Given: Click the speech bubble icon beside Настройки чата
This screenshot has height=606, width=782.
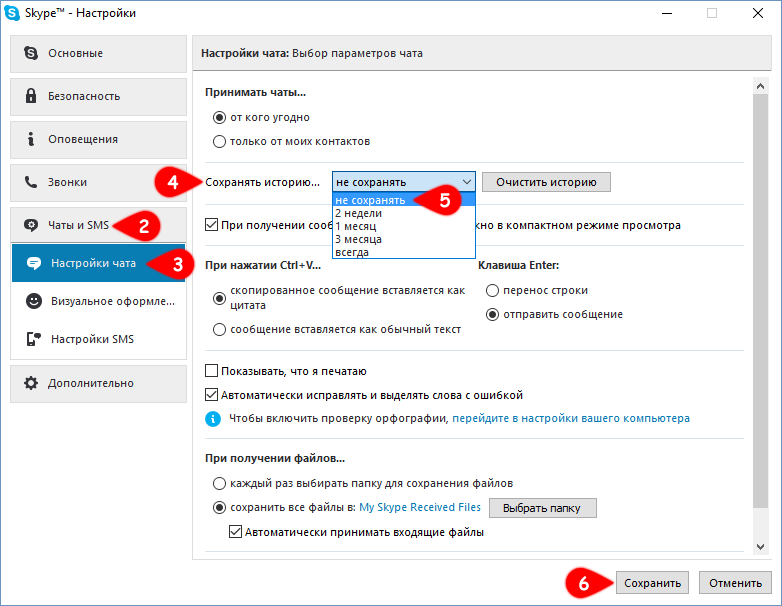Looking at the screenshot, I should [x=34, y=263].
